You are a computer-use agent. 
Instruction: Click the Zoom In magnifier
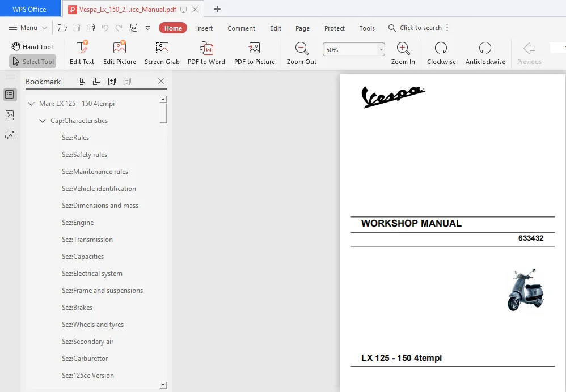[x=403, y=53]
